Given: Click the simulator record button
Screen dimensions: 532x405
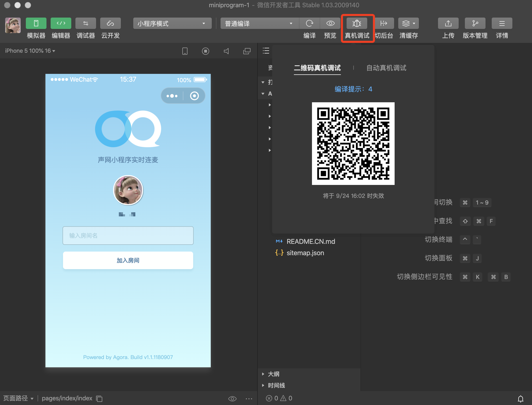Looking at the screenshot, I should (206, 51).
